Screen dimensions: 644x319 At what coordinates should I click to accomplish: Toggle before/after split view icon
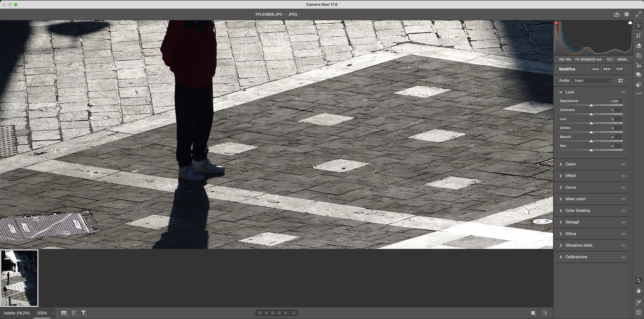coord(545,313)
